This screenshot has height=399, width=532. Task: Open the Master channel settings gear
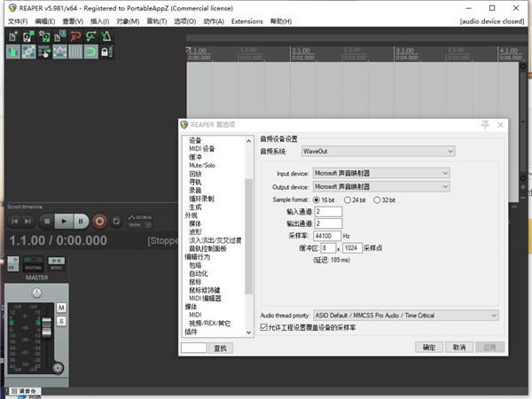58,368
